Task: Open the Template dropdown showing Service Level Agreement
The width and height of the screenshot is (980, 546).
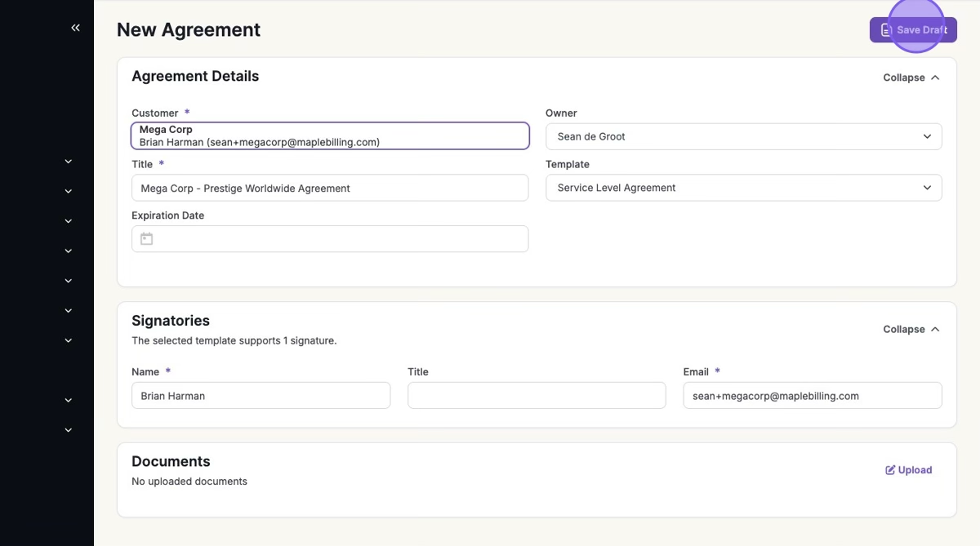Action: 743,188
